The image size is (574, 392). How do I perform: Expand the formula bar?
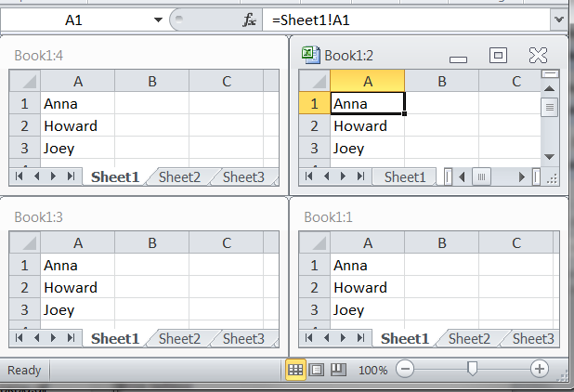point(559,19)
